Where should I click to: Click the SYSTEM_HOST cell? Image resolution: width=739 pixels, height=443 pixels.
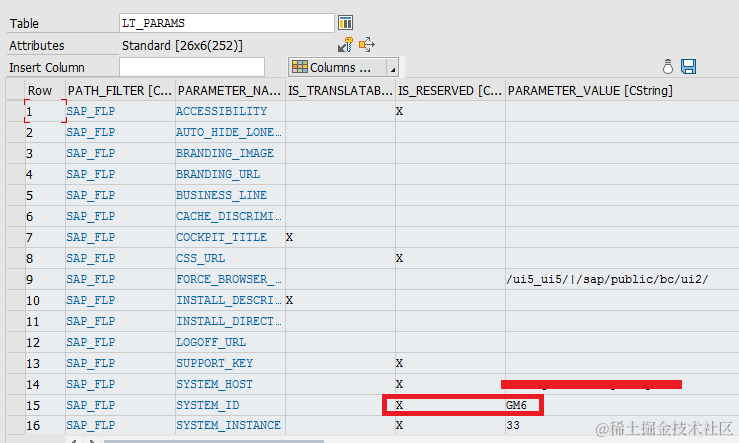[230, 384]
